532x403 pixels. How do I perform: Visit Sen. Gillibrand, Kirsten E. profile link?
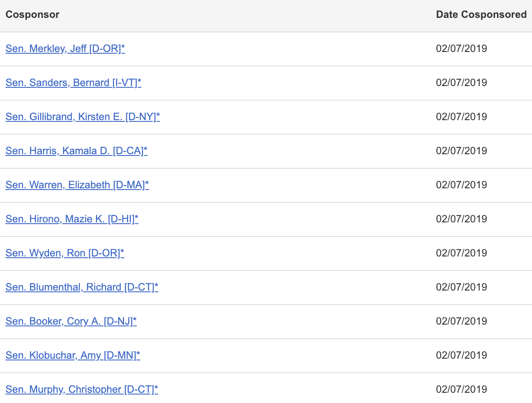[83, 117]
